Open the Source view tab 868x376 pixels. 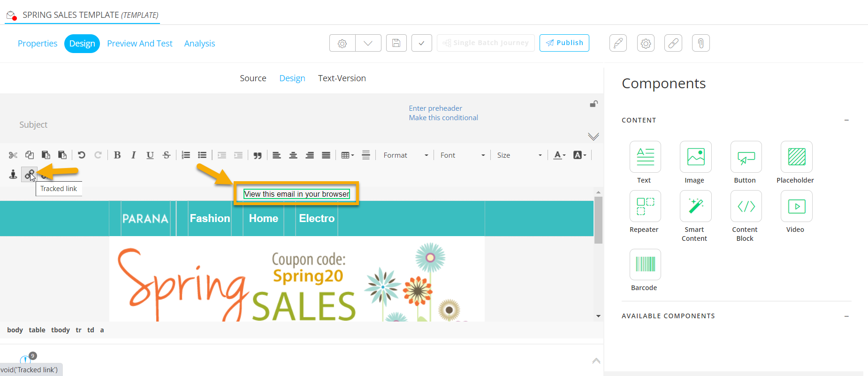click(253, 78)
